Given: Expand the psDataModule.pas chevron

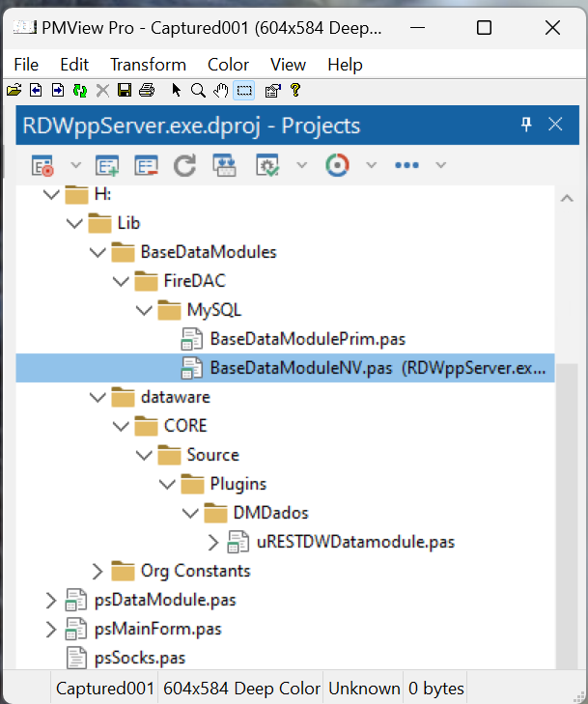Looking at the screenshot, I should [51, 601].
